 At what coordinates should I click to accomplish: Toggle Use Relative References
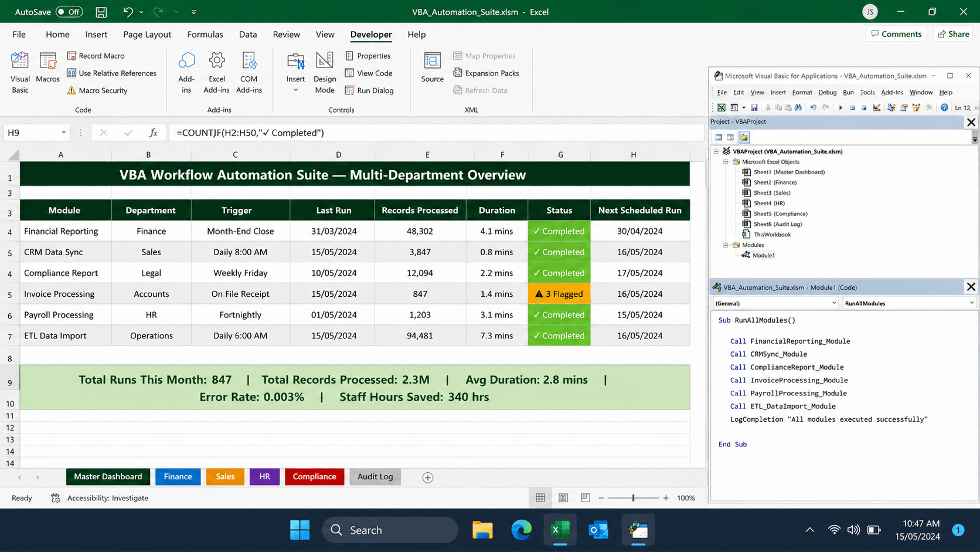click(x=111, y=73)
